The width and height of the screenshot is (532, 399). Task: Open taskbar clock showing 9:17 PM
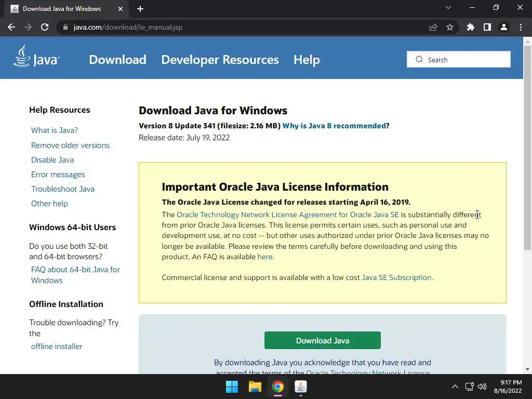[508, 387]
